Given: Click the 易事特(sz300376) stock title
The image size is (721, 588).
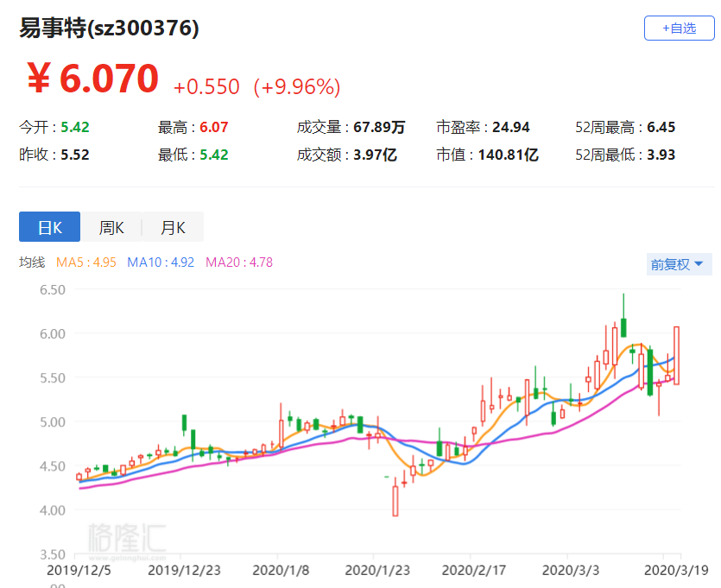Looking at the screenshot, I should 109,28.
